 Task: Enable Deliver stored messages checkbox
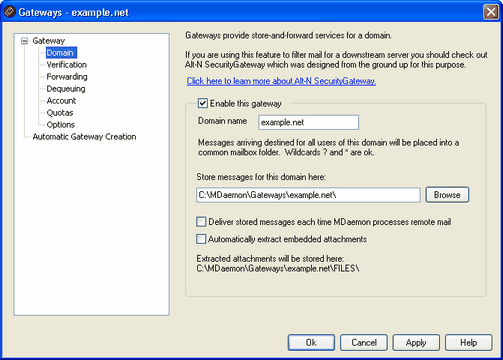pyautogui.click(x=201, y=222)
